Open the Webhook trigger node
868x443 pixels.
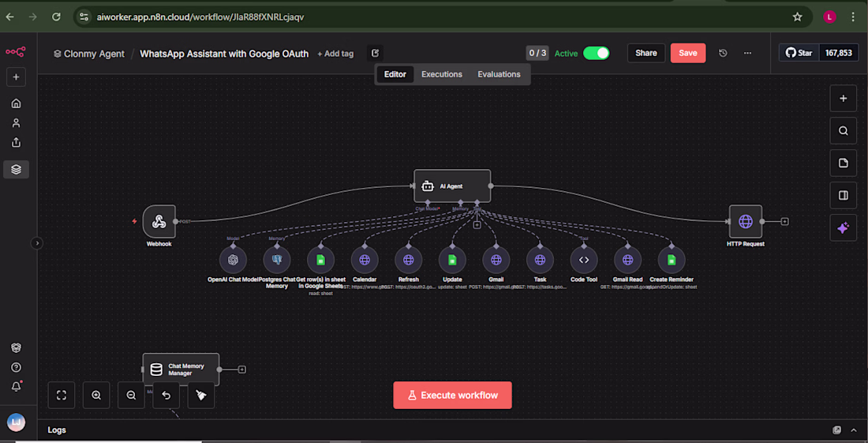159,221
